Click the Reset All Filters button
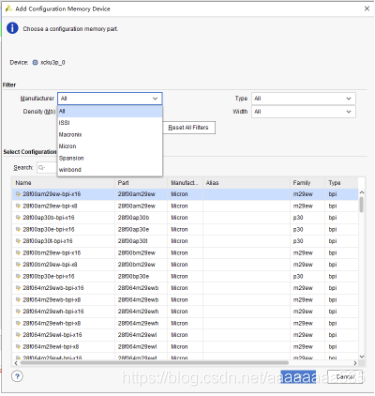375x396 pixels. click(189, 128)
